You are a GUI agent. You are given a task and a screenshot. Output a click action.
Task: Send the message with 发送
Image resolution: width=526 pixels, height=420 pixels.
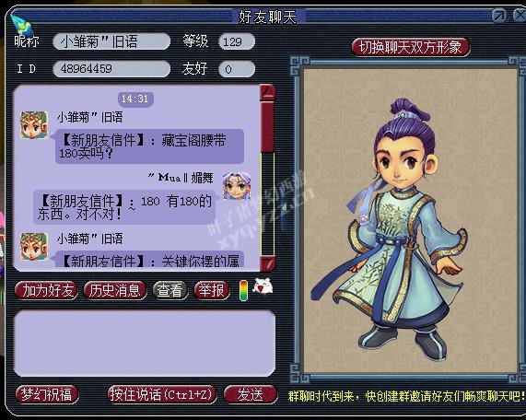[251, 394]
